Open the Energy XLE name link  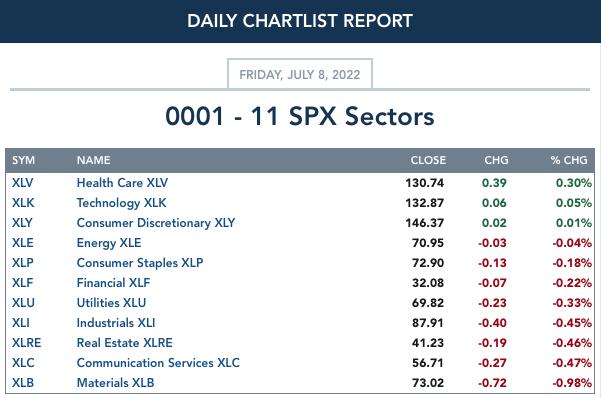pyautogui.click(x=109, y=243)
